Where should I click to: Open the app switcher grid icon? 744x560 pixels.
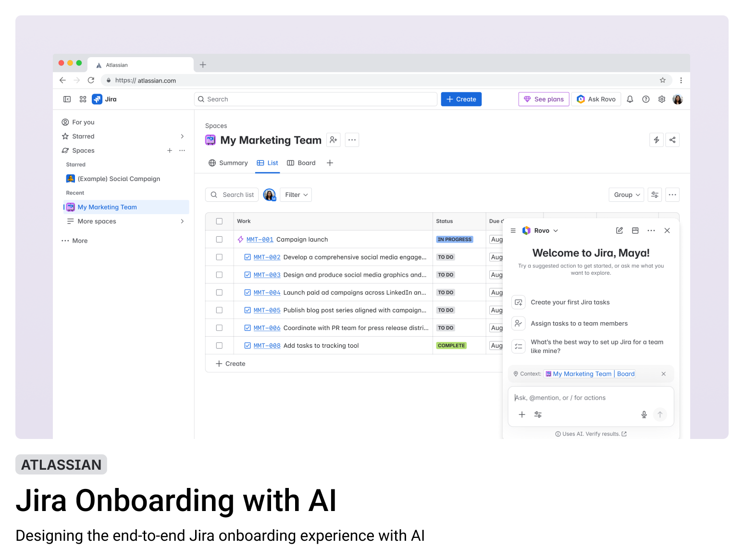pos(83,99)
